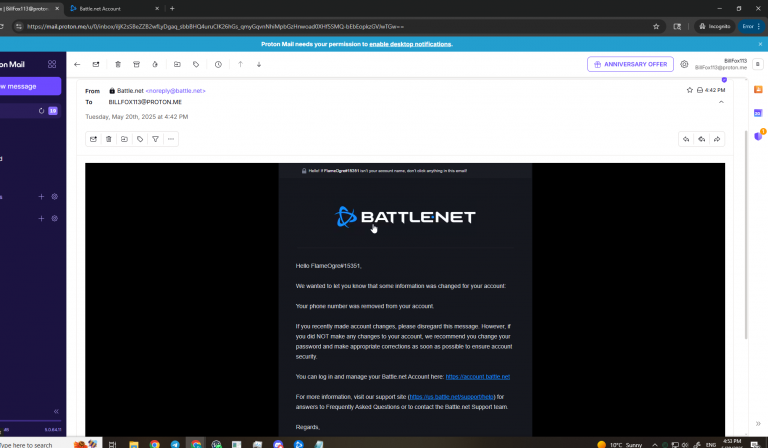Screen dimensions: 768x448
Task: Show hidden system tray icons
Action: (x=654, y=445)
